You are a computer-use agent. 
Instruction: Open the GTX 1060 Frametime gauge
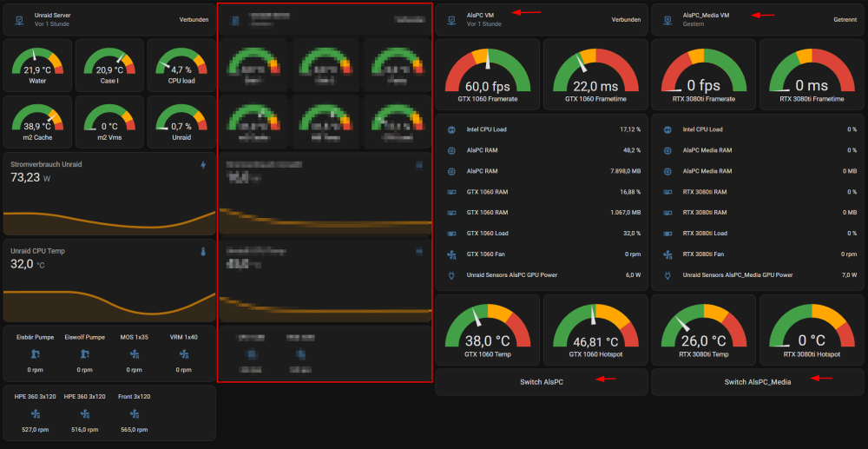point(595,74)
